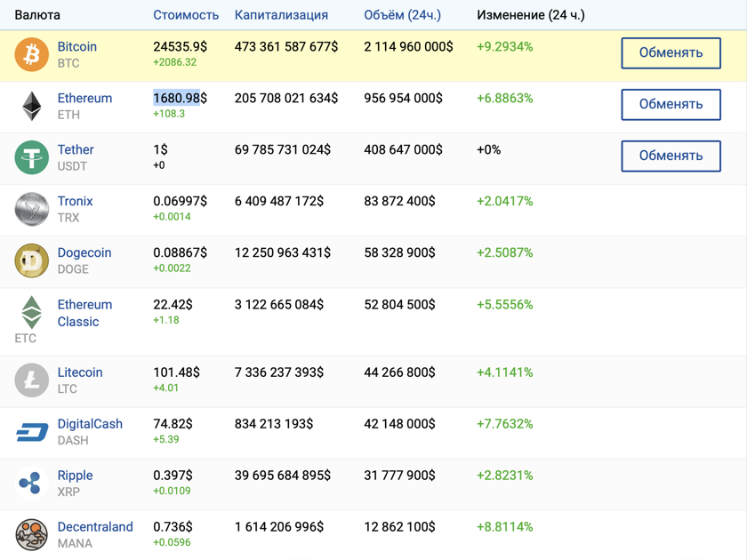747x560 pixels.
Task: Click Dogecoin price 0.08867$
Action: (180, 252)
